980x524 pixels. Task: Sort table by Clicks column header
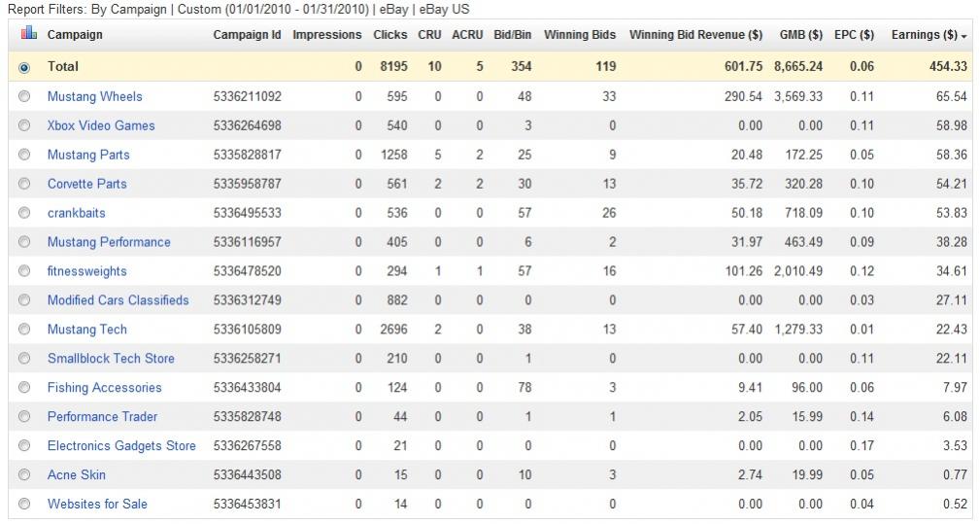tap(390, 35)
